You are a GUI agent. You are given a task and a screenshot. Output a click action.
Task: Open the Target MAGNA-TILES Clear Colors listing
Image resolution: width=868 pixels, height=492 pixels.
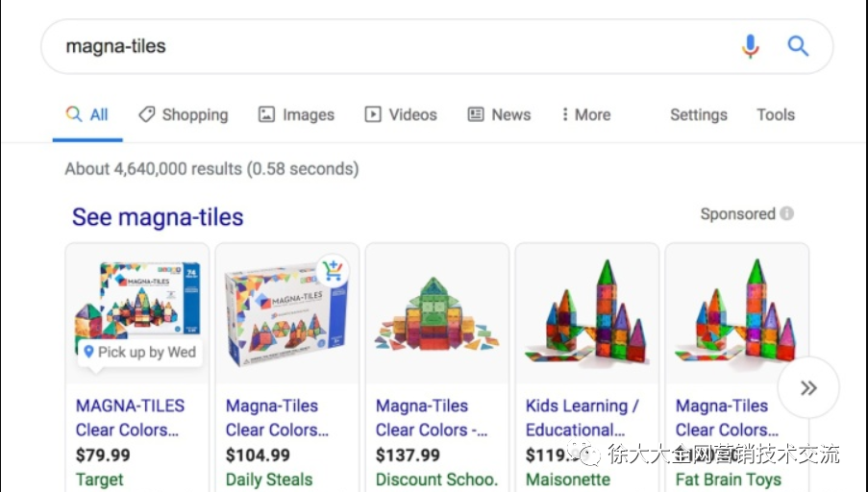click(x=130, y=417)
